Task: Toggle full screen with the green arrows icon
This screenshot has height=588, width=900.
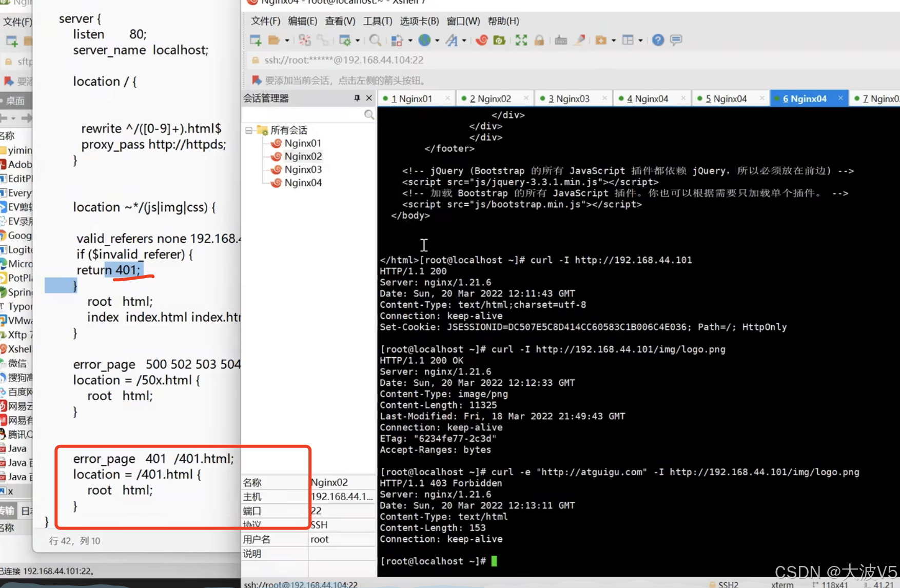Action: 521,40
